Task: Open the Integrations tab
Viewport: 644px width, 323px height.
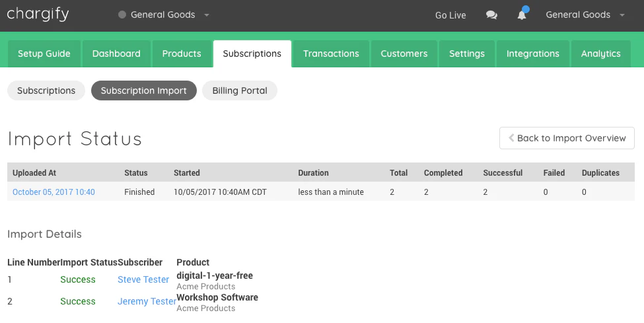Action: pyautogui.click(x=532, y=54)
